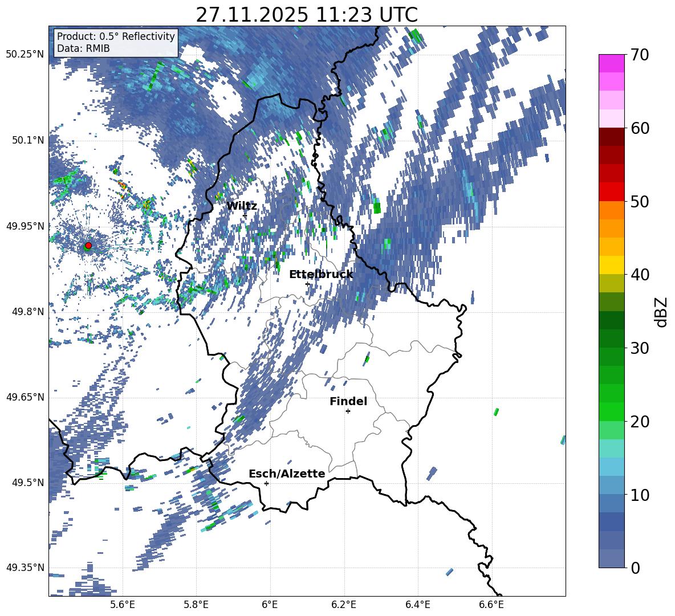Pick the dark red colorbar segment below 60
675x616 pixels.
(x=611, y=137)
